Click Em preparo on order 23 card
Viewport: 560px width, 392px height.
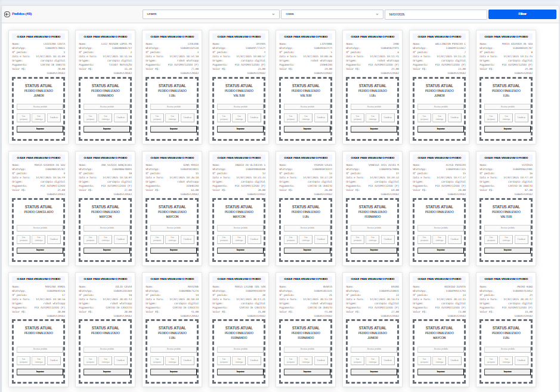click(x=424, y=360)
